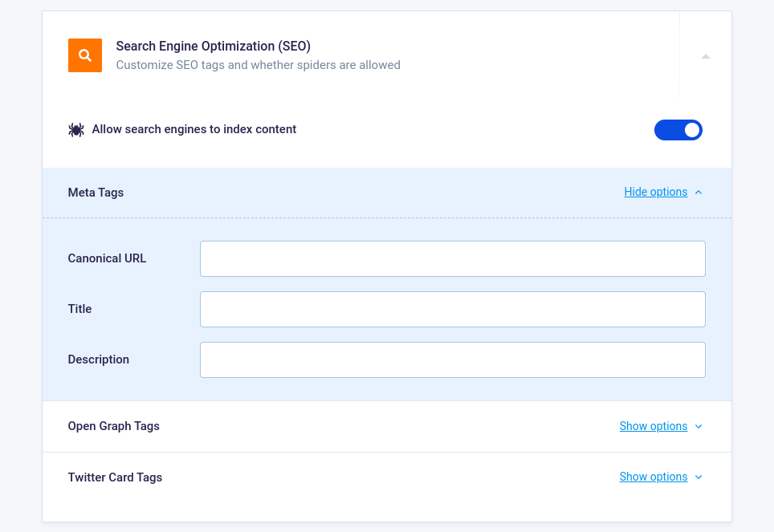
Task: Click chevron down beside Twitter Card Show options
Action: tap(699, 477)
